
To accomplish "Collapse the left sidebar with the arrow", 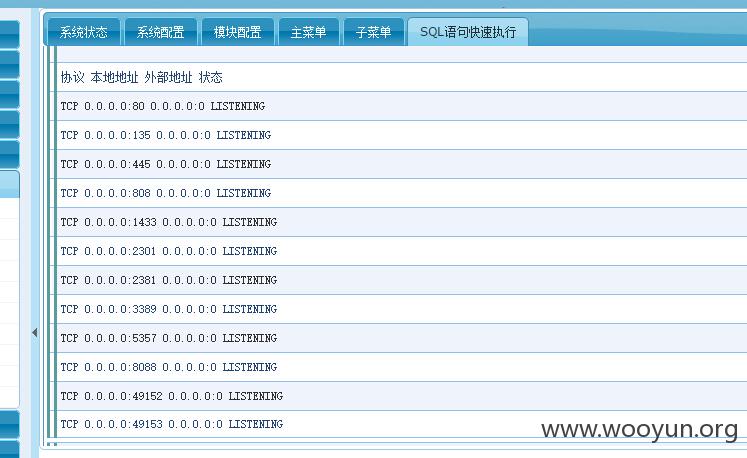I will 35,332.
